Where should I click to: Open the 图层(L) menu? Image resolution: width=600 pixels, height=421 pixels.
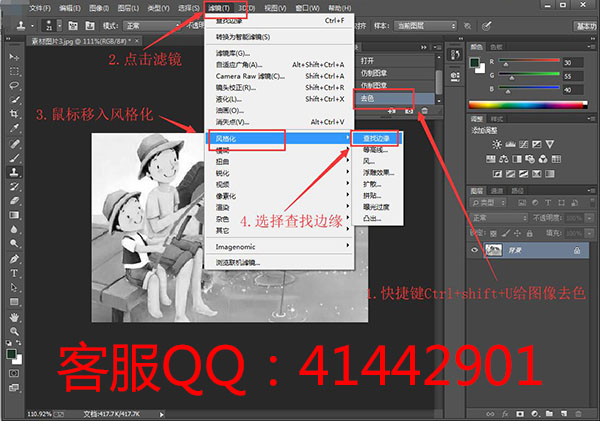point(128,8)
